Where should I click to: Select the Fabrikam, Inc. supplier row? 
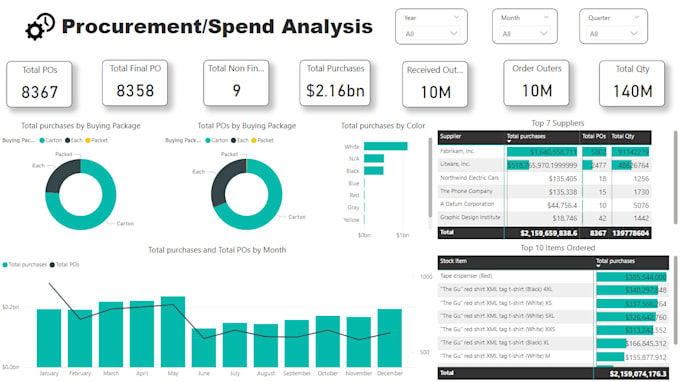point(544,151)
